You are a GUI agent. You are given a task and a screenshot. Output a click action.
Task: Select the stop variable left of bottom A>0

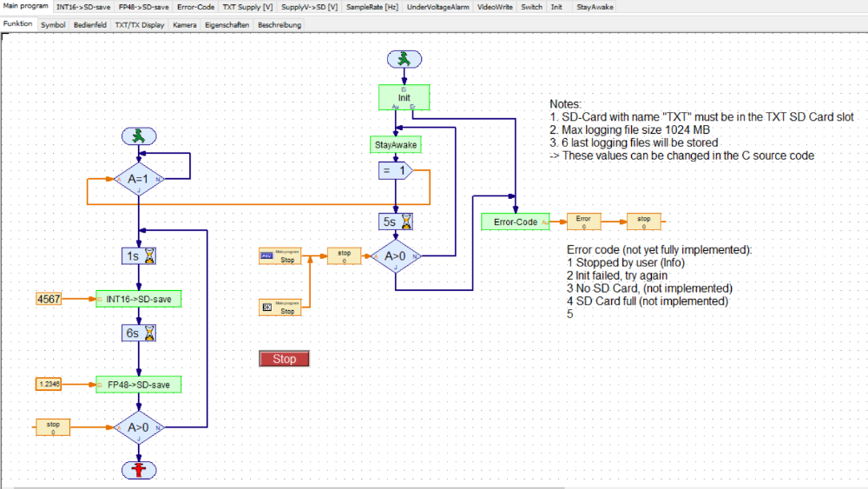point(53,427)
